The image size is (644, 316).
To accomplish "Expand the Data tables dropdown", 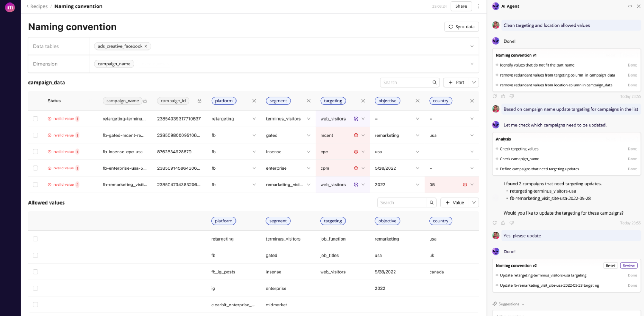I will pyautogui.click(x=472, y=46).
